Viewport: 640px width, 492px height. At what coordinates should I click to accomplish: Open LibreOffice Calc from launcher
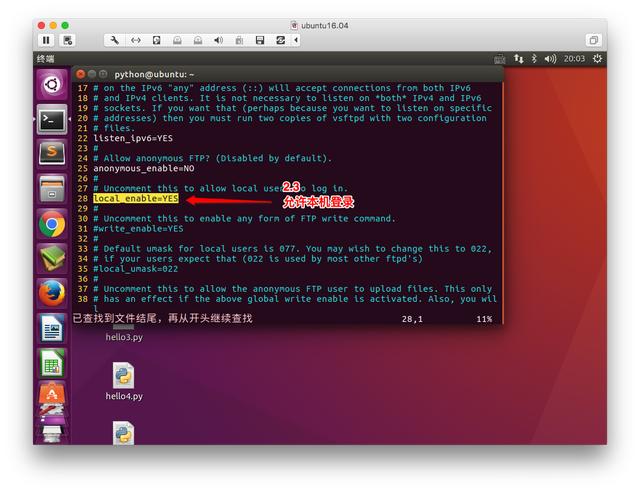(52, 363)
